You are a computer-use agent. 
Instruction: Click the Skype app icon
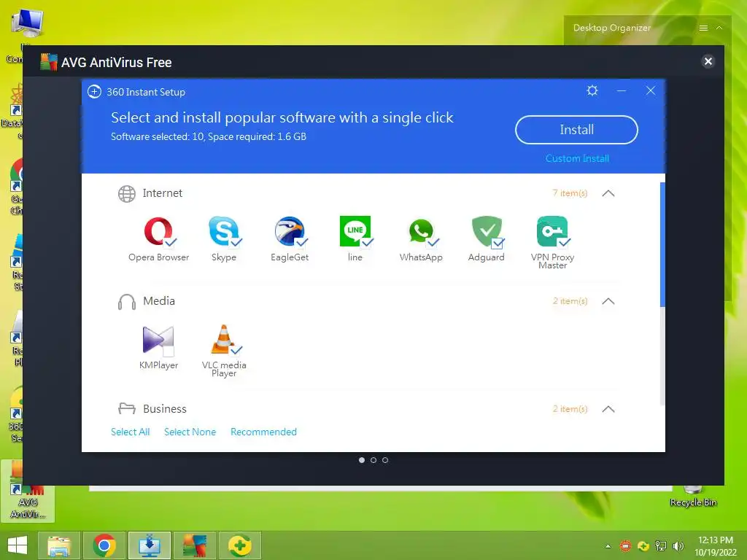pos(223,231)
